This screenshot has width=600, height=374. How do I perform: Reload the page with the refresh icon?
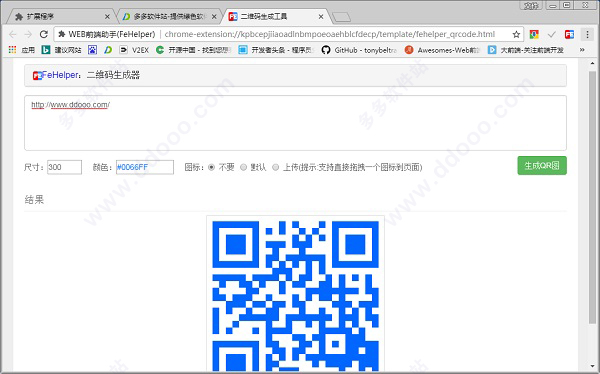44,34
